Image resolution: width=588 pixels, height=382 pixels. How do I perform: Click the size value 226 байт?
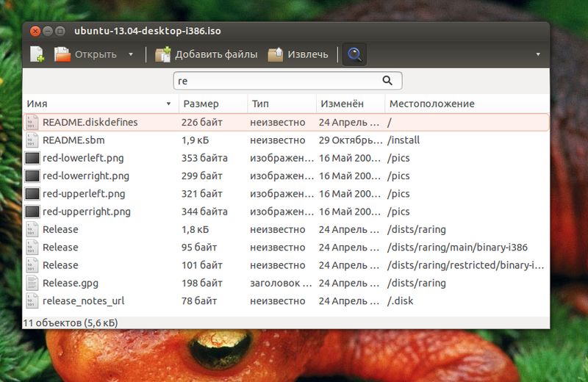coord(201,122)
